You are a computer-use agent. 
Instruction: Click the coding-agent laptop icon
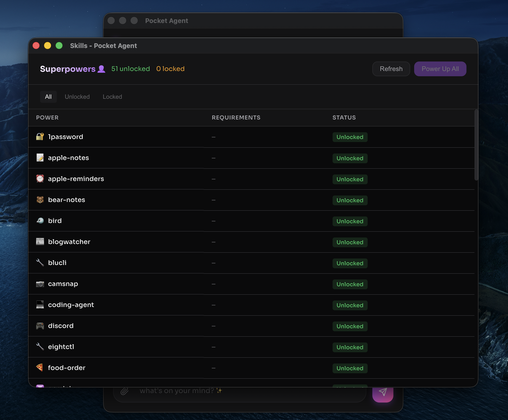40,305
